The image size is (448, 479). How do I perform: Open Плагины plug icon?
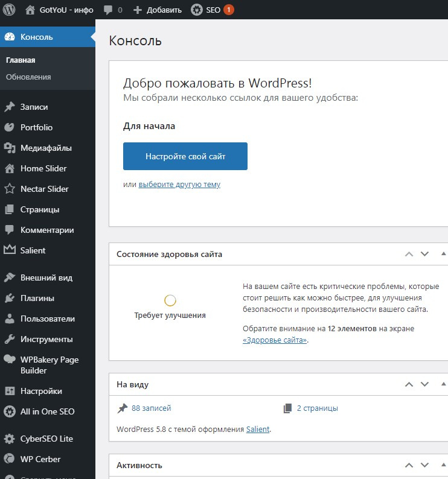pos(10,298)
